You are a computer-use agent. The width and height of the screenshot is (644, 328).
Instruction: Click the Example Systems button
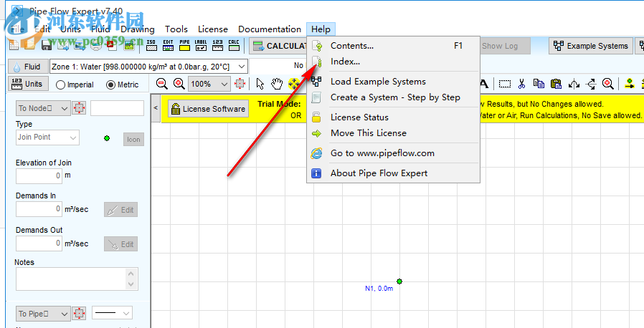tap(591, 46)
